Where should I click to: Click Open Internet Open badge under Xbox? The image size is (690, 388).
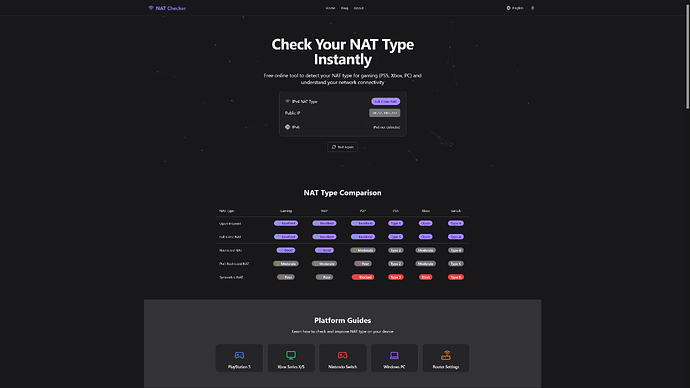coord(426,223)
